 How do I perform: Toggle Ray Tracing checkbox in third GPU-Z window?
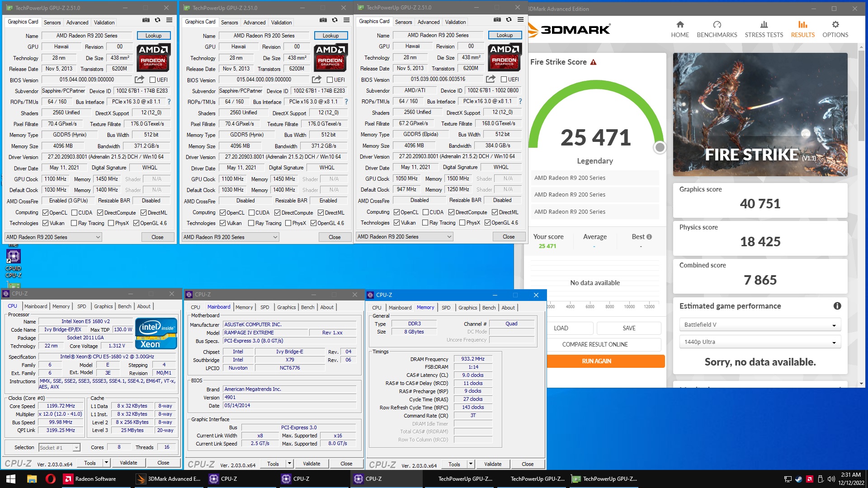(x=425, y=223)
